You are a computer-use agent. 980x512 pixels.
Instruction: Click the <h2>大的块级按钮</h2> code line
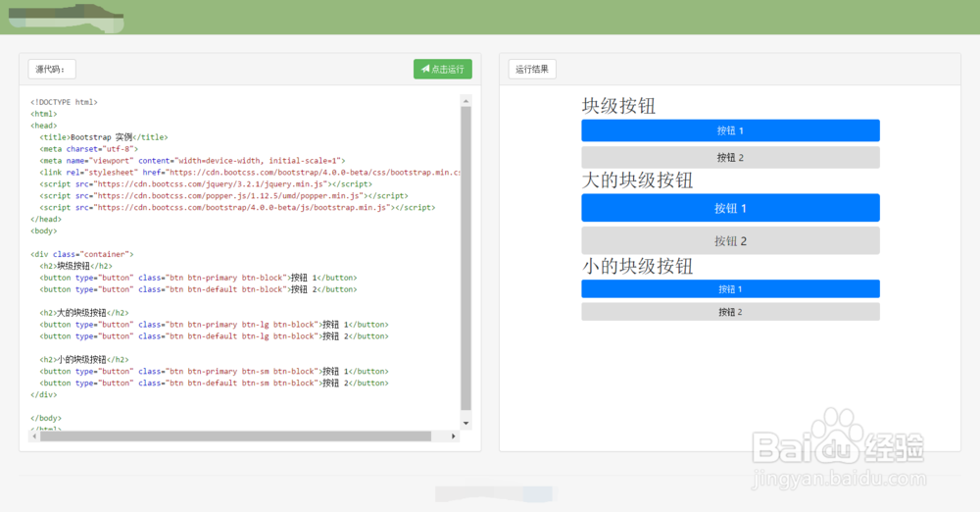(84, 313)
